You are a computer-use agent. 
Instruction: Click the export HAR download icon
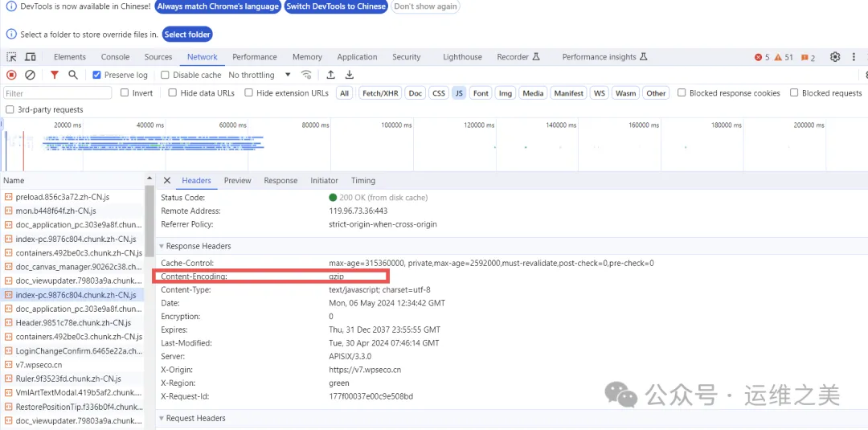pos(350,75)
